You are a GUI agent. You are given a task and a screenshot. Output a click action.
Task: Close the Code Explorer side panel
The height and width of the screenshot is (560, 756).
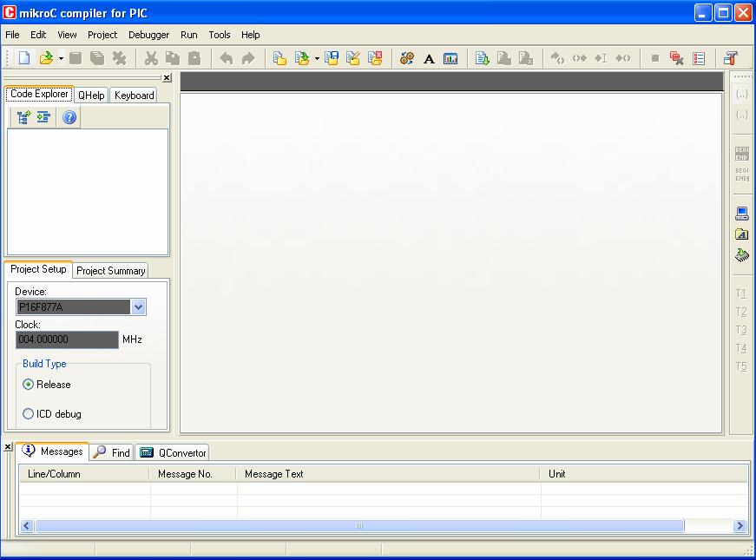pos(167,77)
